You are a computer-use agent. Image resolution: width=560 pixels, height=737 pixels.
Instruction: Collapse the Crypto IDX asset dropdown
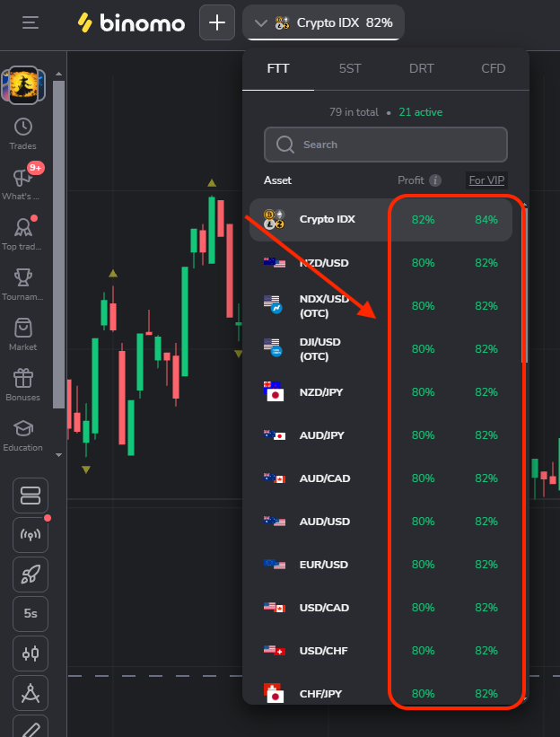(261, 22)
